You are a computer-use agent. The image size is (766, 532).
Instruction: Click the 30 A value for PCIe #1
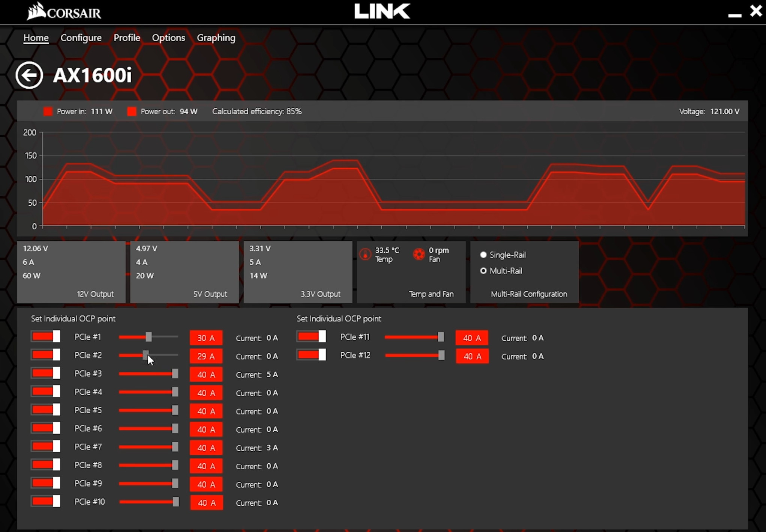pos(206,338)
